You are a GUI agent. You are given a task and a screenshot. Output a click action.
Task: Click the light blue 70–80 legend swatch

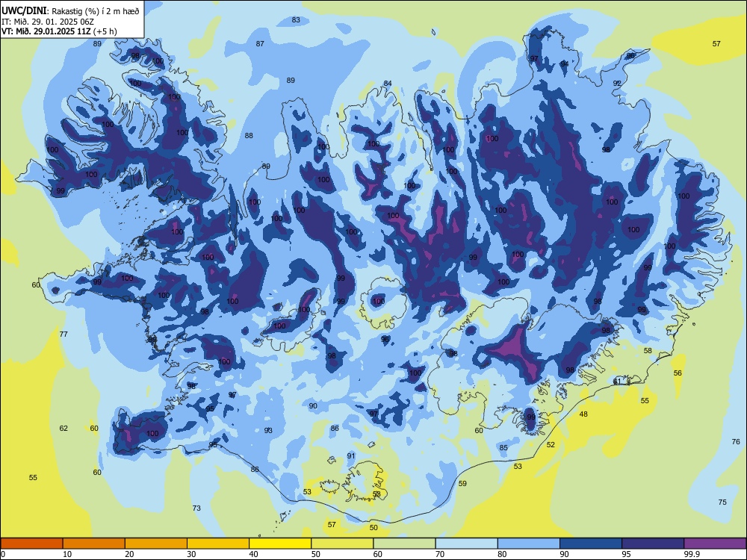point(466,544)
